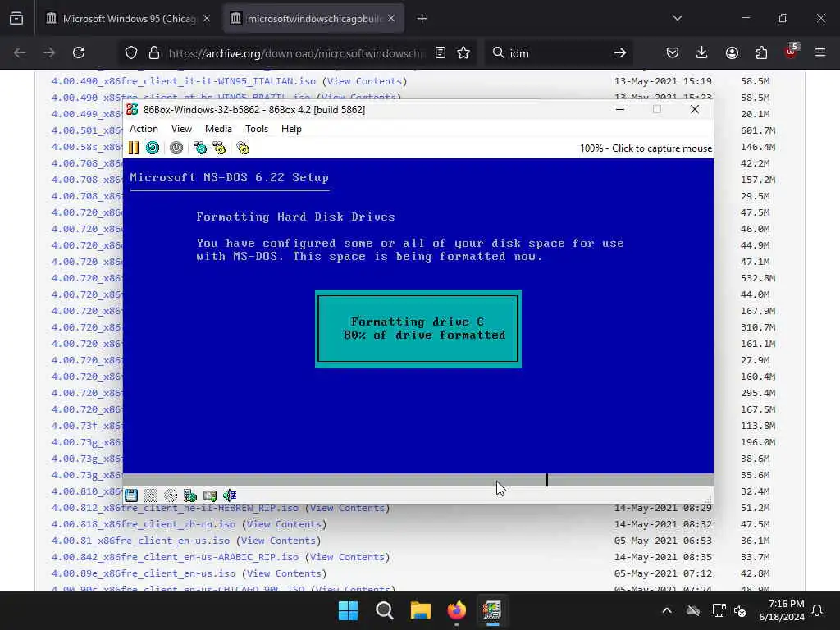Open the Tools menu in 86Box

coord(257,129)
